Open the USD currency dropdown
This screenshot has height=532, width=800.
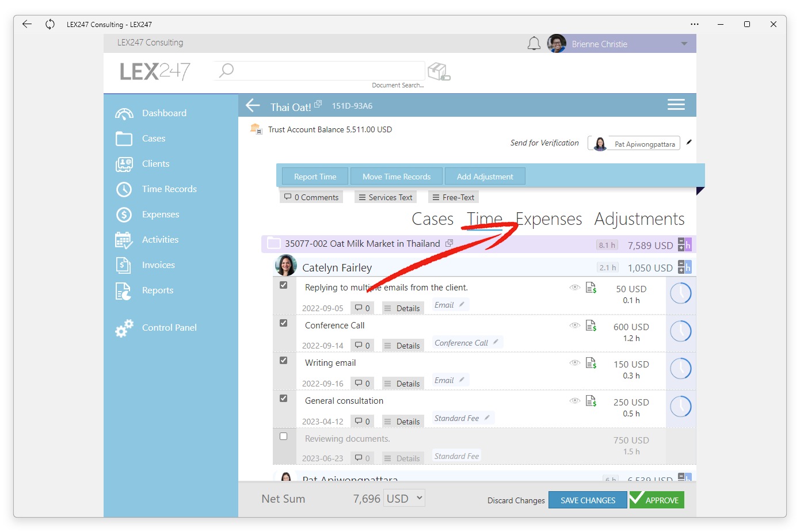pyautogui.click(x=405, y=498)
